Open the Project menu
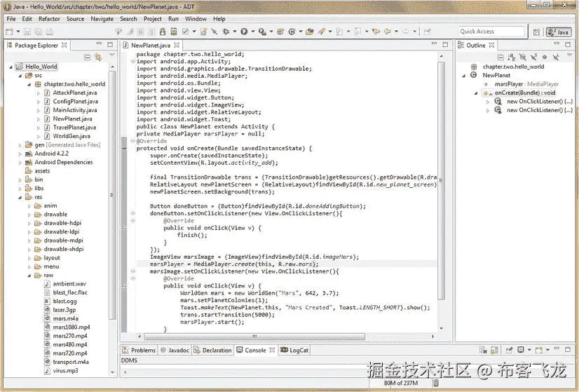 (x=153, y=19)
